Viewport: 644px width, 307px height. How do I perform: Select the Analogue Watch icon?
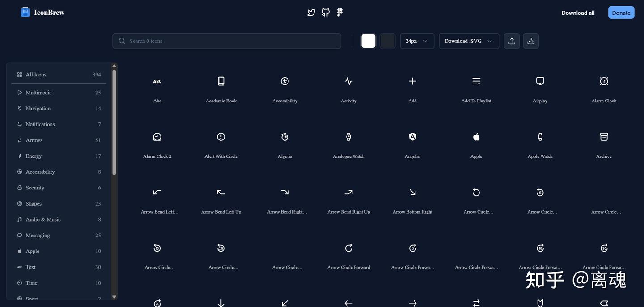349,137
